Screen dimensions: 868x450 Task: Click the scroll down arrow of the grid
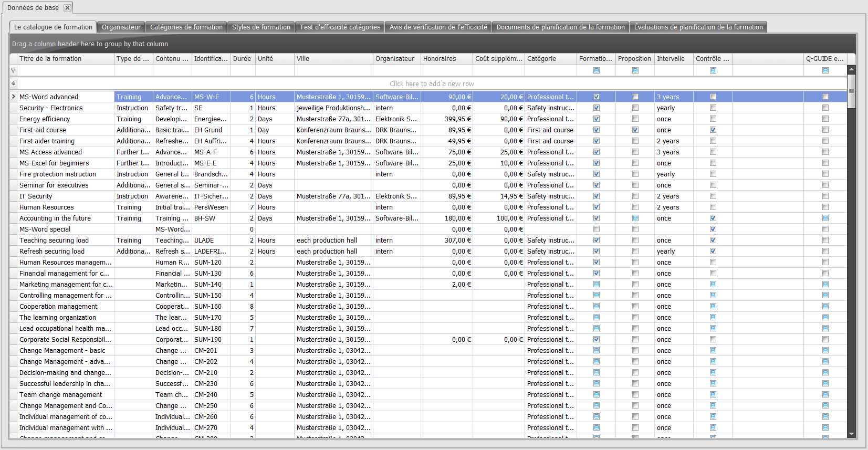[851, 434]
